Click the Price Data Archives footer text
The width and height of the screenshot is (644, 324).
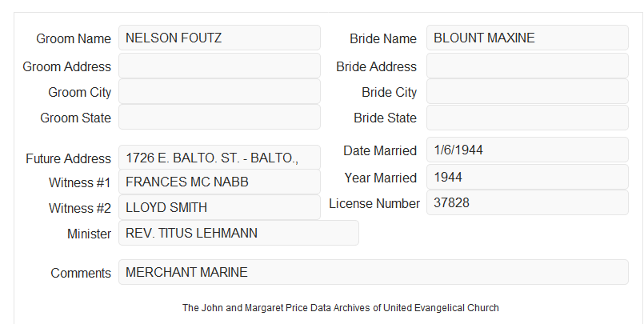341,308
